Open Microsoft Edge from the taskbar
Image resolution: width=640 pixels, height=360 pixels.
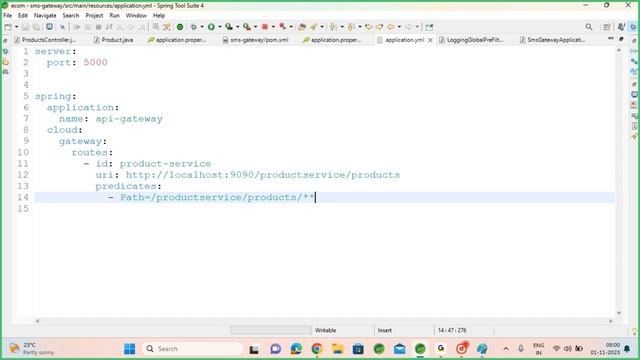click(296, 349)
